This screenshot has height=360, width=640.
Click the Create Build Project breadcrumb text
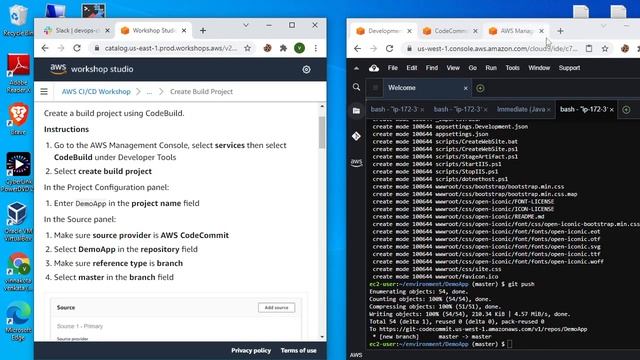pos(202,92)
